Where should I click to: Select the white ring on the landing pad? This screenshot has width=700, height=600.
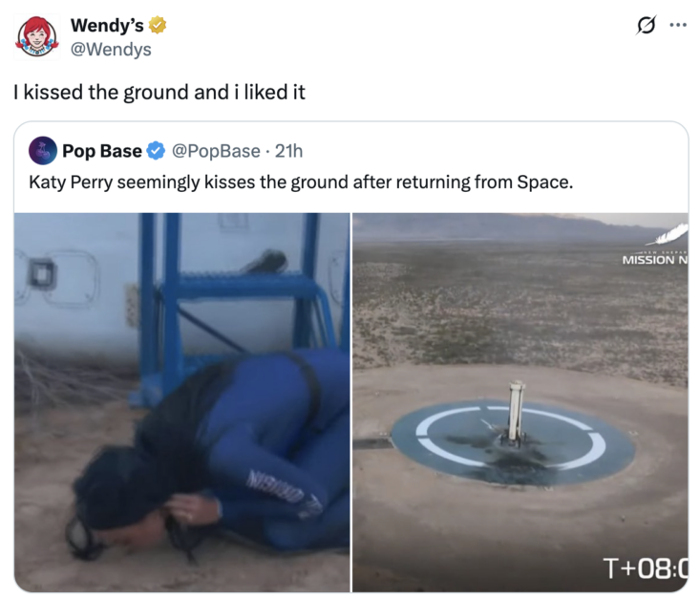[x=511, y=438]
